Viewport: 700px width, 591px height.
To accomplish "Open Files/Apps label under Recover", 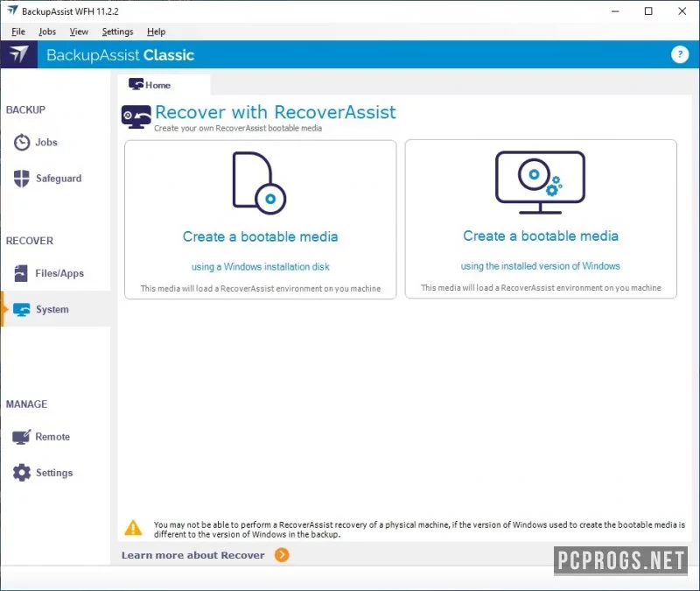I will 59,273.
